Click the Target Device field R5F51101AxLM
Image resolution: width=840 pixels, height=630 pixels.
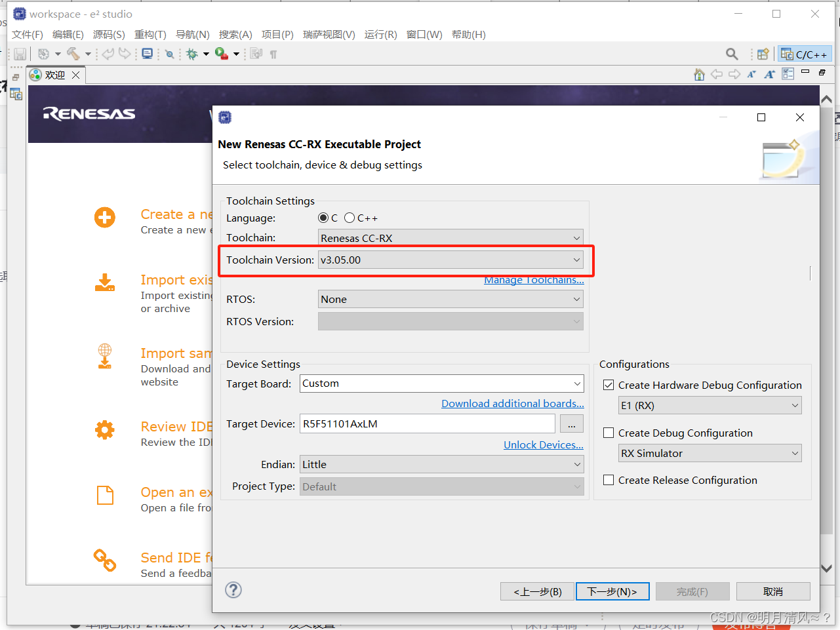point(428,423)
